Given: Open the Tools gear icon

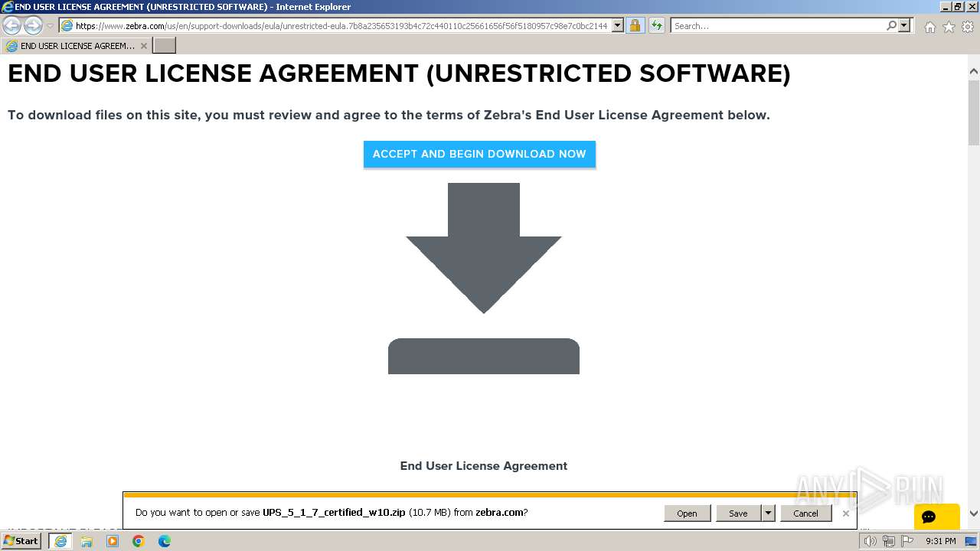Looking at the screenshot, I should click(968, 27).
